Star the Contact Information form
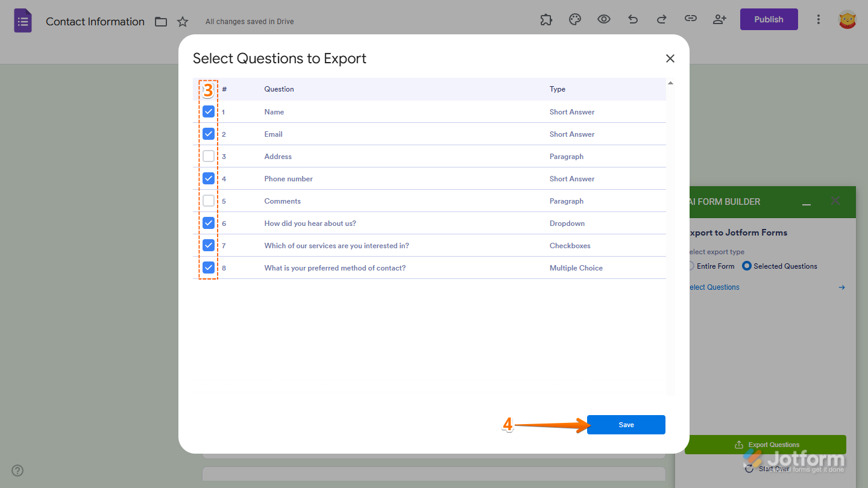This screenshot has width=868, height=488. coord(183,20)
